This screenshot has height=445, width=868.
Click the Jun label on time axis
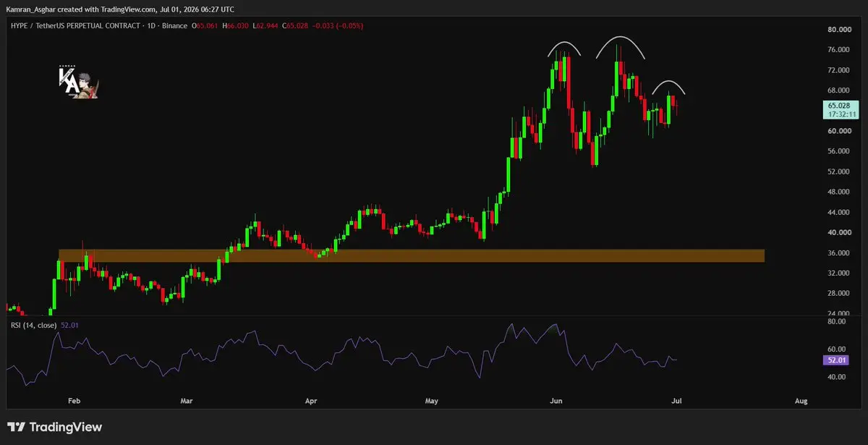(556, 400)
